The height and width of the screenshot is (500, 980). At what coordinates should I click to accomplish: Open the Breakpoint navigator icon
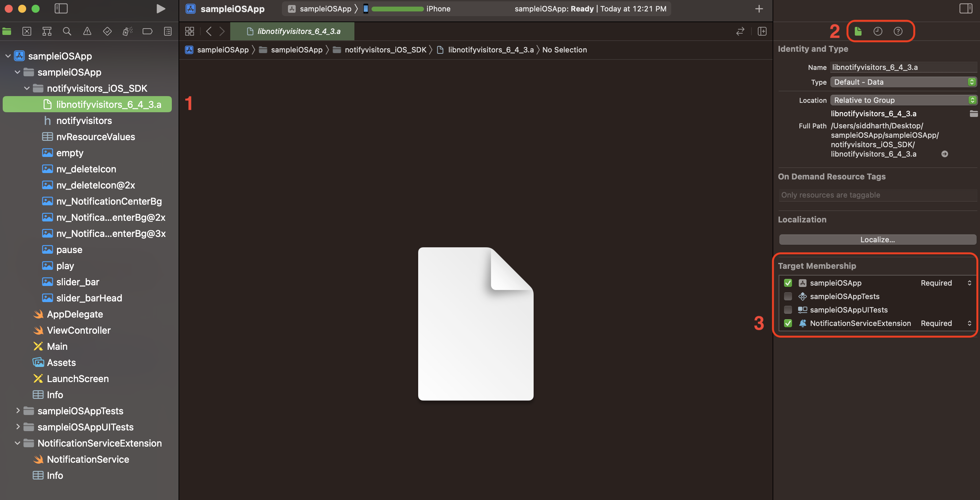click(x=148, y=31)
